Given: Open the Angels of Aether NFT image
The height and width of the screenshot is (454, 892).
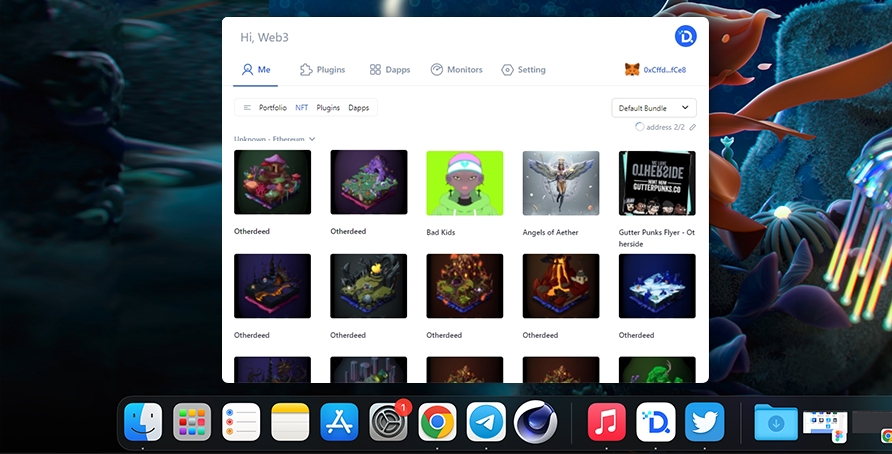Looking at the screenshot, I should point(561,183).
